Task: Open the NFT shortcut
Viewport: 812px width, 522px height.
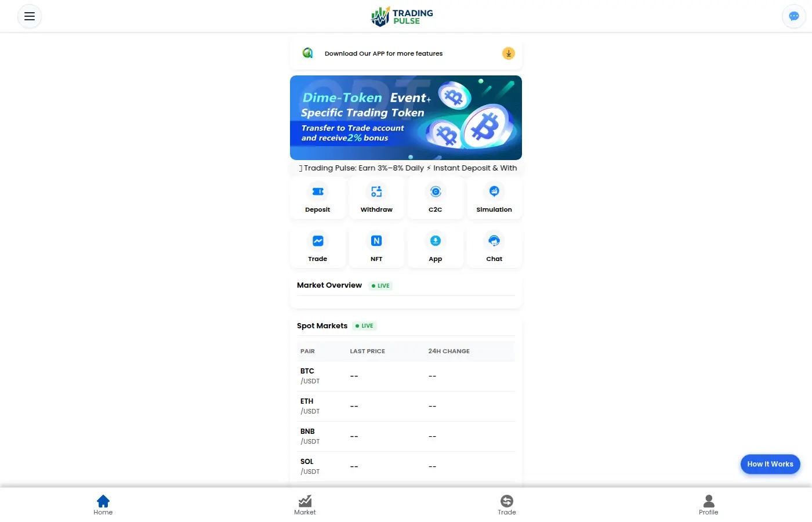Action: [x=376, y=247]
